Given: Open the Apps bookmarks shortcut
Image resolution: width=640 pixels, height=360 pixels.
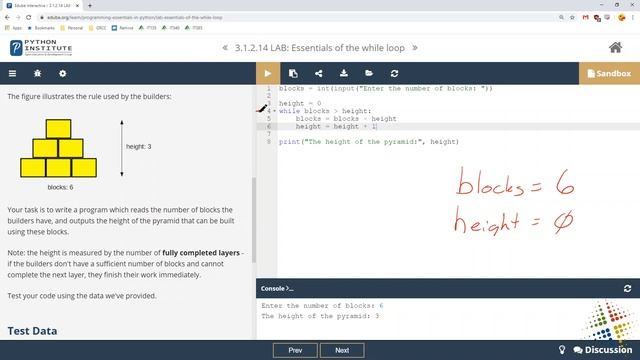Looking at the screenshot, I should (13, 28).
